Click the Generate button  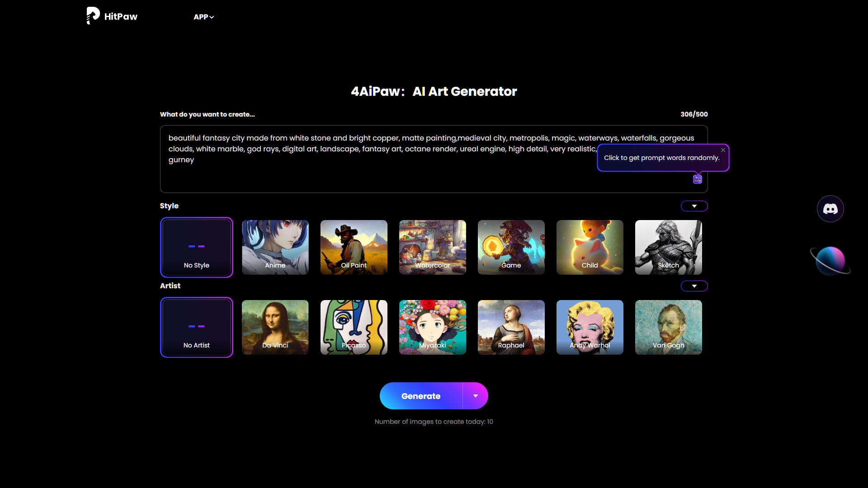(x=421, y=396)
